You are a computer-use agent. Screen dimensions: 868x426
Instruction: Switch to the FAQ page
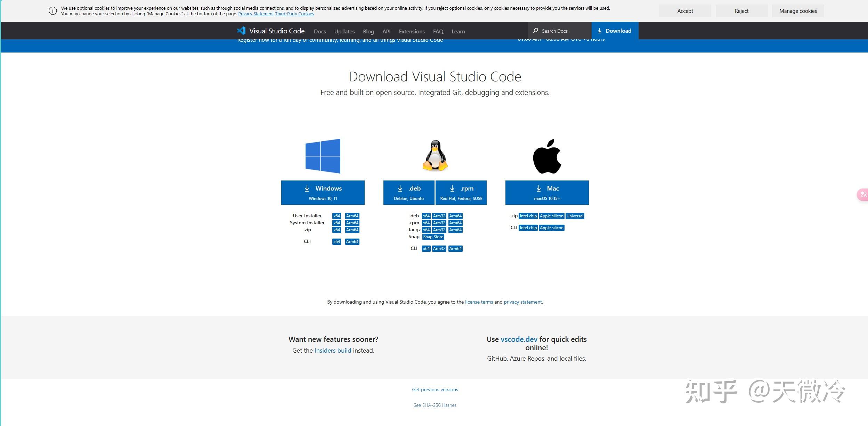point(438,31)
